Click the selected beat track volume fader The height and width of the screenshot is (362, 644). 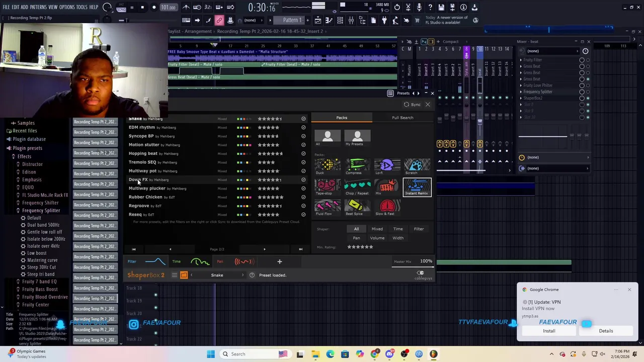[480, 121]
